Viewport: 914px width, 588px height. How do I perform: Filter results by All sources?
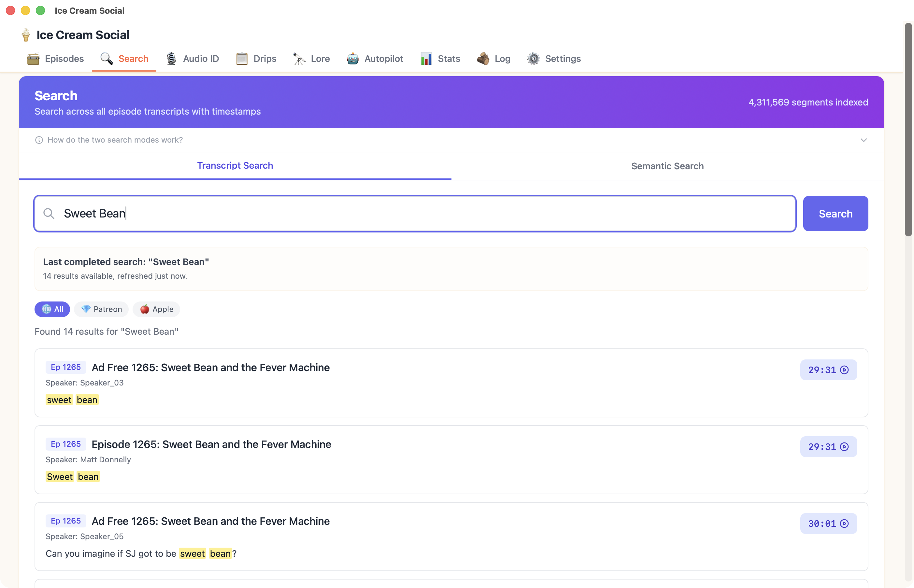[52, 309]
